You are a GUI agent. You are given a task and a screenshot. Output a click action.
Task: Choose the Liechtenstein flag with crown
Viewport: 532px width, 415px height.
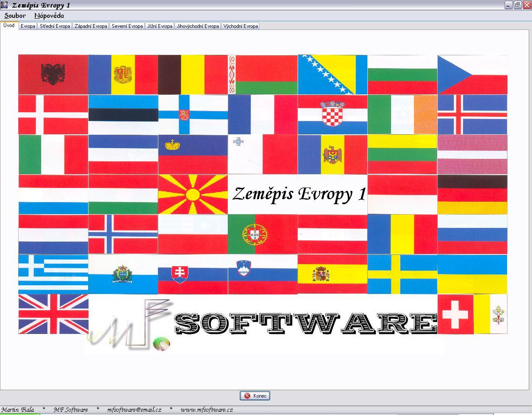[x=193, y=154]
